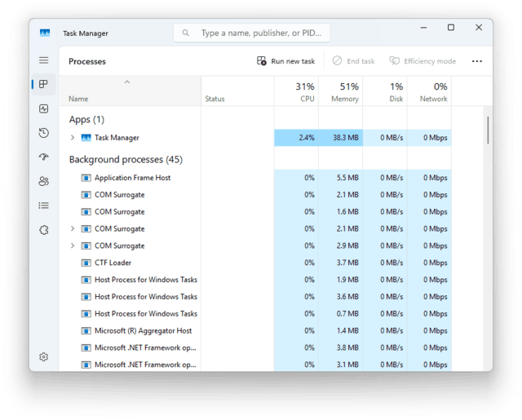Click the sort direction chevron above Name
The height and width of the screenshot is (420, 522).
click(x=127, y=82)
